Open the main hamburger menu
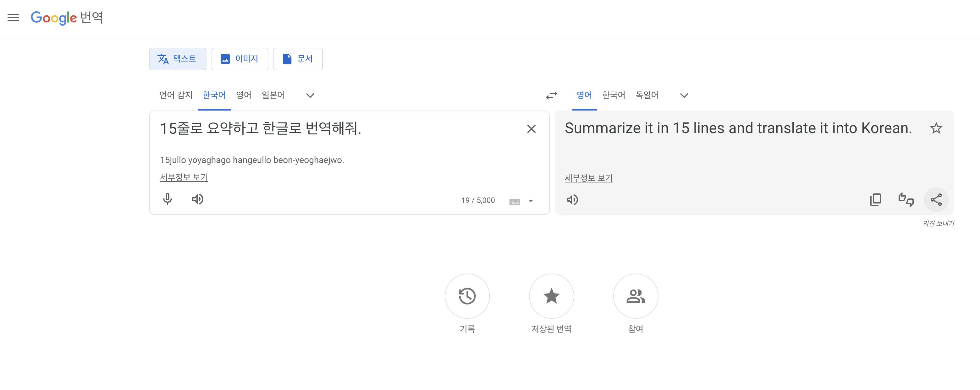 (x=13, y=18)
